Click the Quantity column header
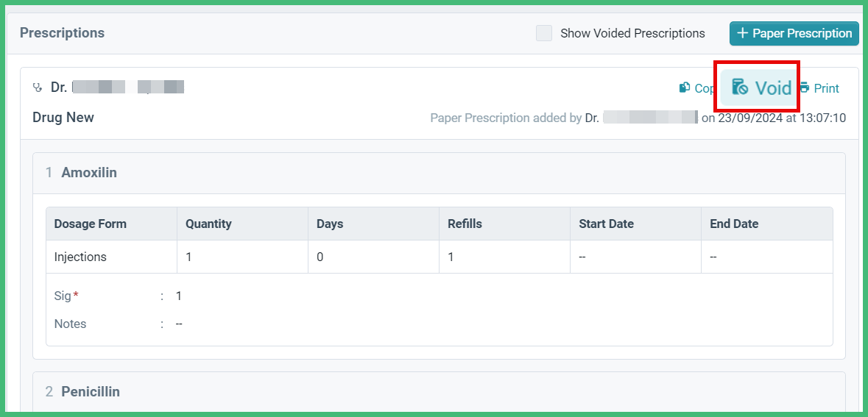This screenshot has height=417, width=868. pyautogui.click(x=208, y=224)
